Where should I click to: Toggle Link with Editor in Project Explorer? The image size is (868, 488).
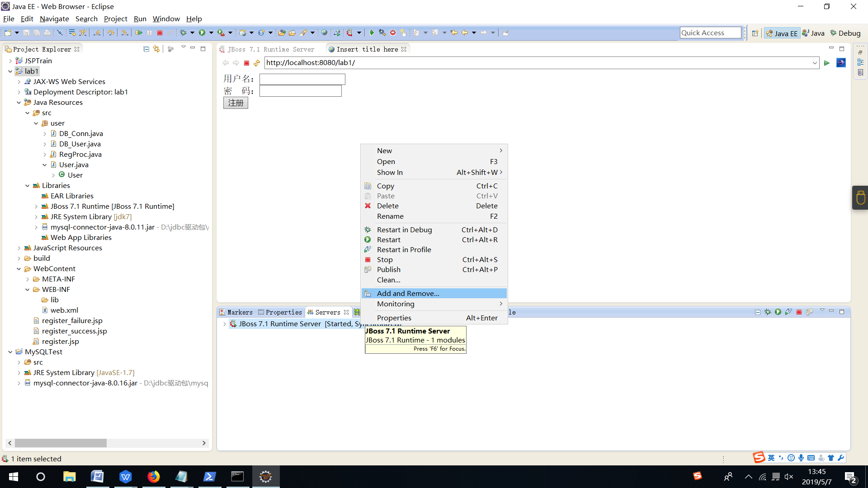pos(156,49)
